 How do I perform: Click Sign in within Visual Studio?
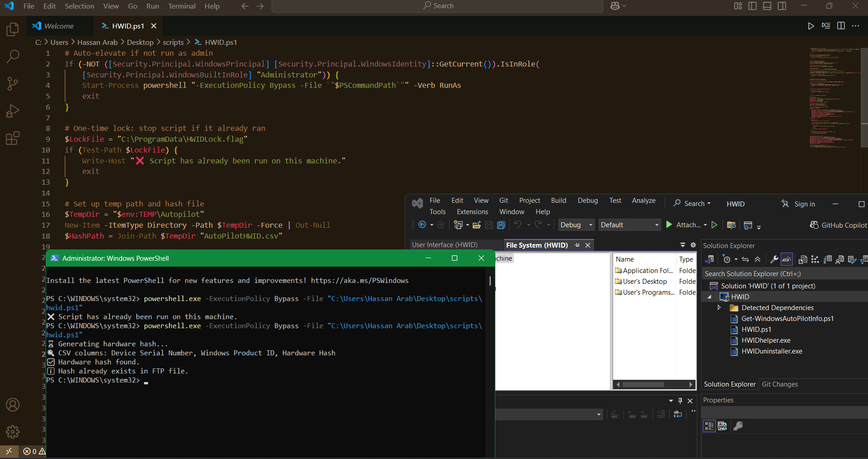(804, 204)
